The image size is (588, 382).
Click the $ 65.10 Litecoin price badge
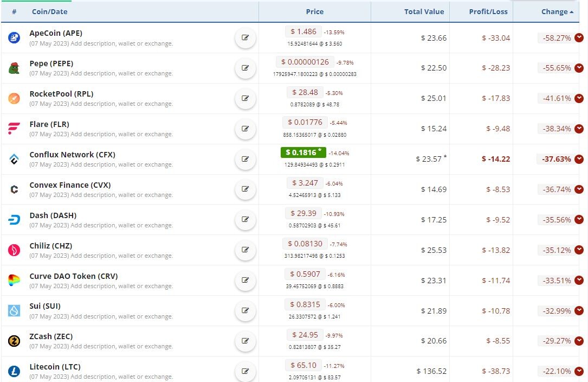303,365
